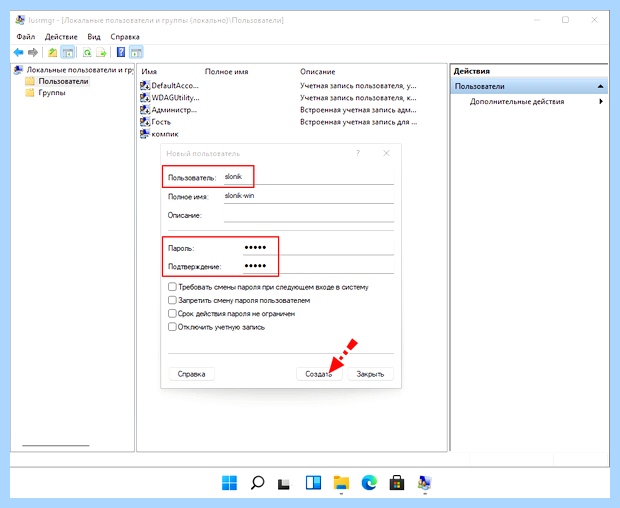Open Microsoft Store from the taskbar

[x=397, y=483]
